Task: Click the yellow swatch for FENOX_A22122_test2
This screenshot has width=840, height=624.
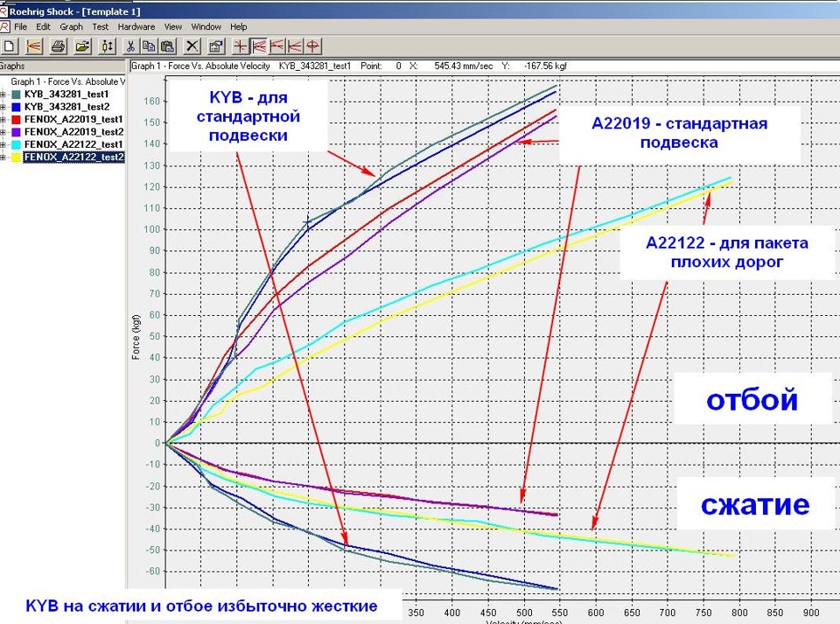Action: (16, 157)
